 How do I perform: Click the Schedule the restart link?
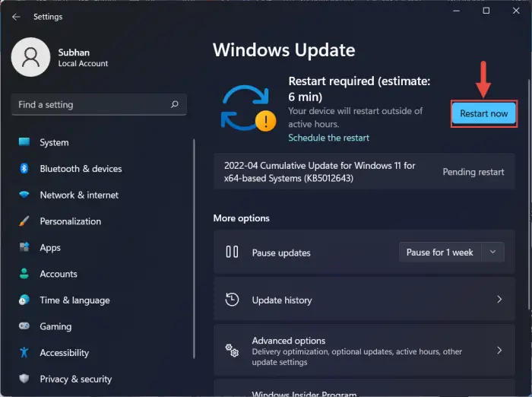click(x=328, y=138)
